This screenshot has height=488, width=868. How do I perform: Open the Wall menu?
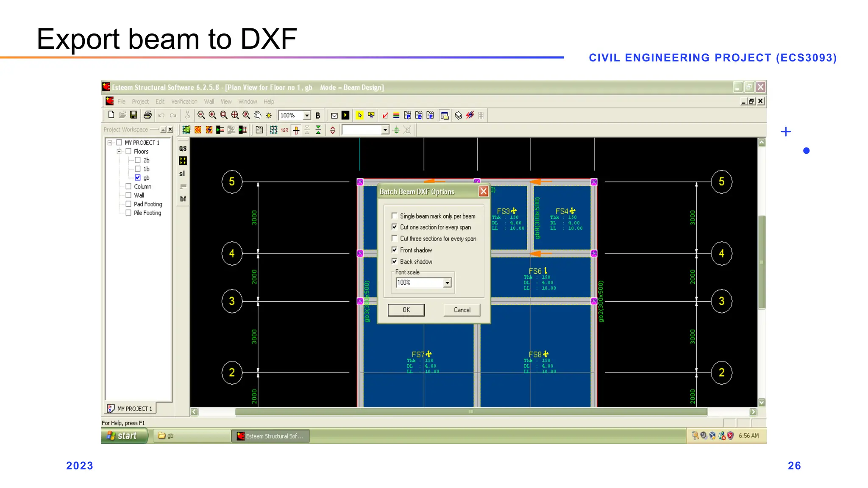click(x=209, y=101)
